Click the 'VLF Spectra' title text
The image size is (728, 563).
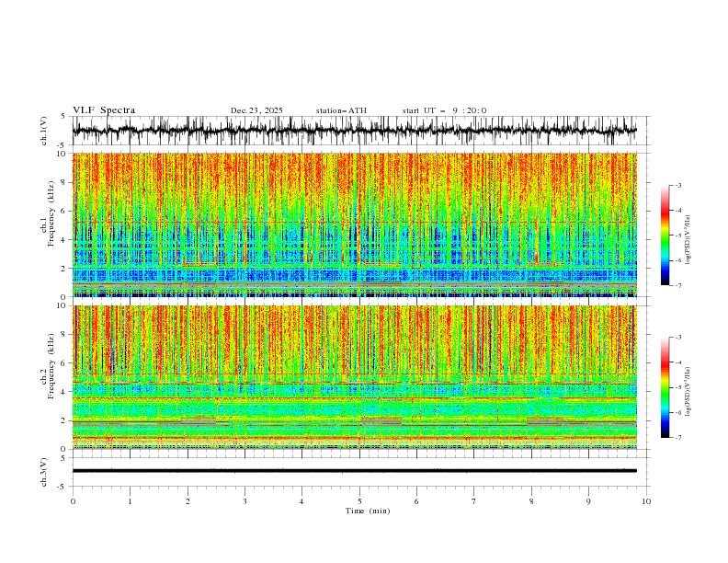104,110
